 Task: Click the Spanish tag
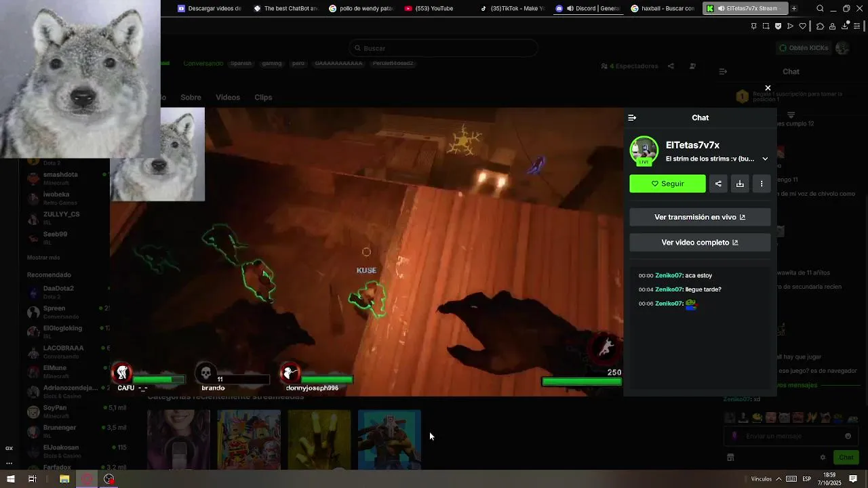[x=241, y=64]
